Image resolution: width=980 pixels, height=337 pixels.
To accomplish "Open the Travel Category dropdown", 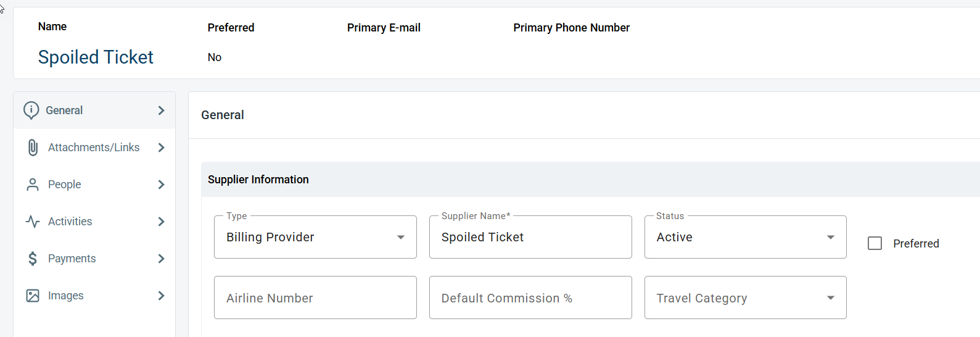I will pos(745,297).
